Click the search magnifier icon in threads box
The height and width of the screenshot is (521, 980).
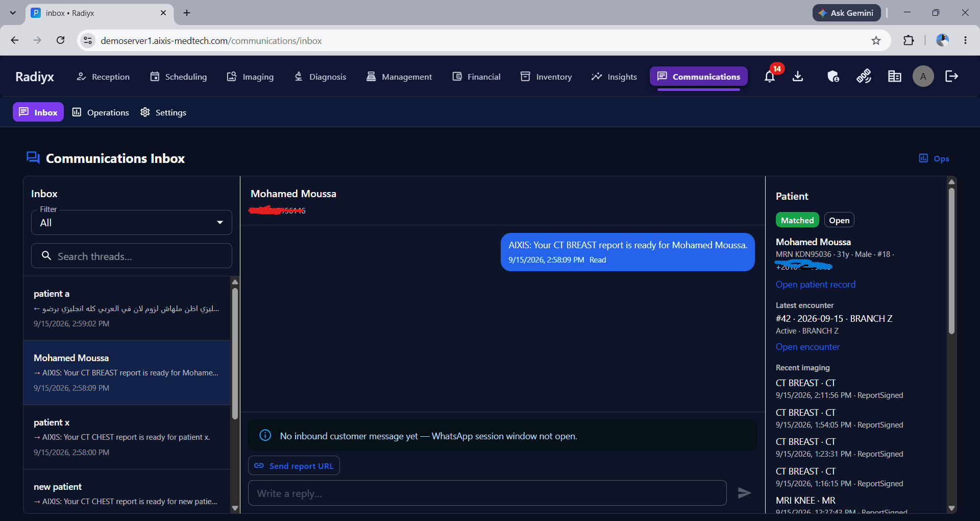coord(46,256)
